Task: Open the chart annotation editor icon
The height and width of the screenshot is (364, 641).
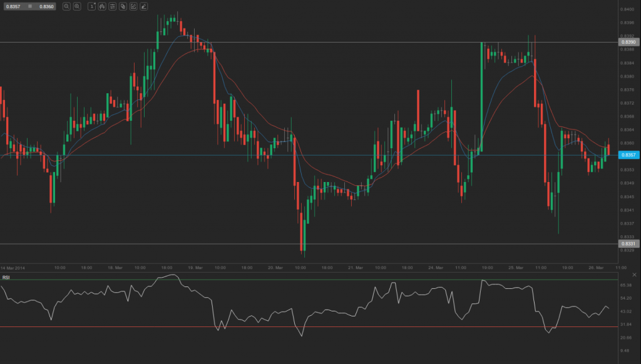Action: click(133, 6)
